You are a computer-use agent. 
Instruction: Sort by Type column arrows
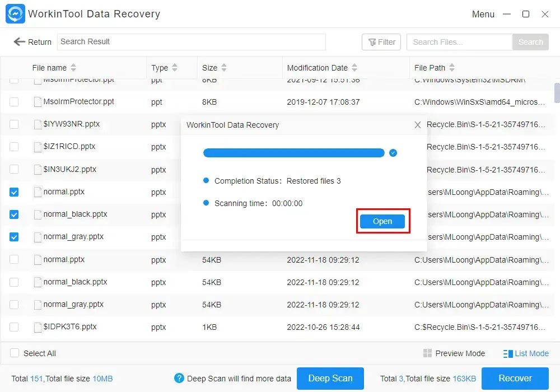coord(175,67)
